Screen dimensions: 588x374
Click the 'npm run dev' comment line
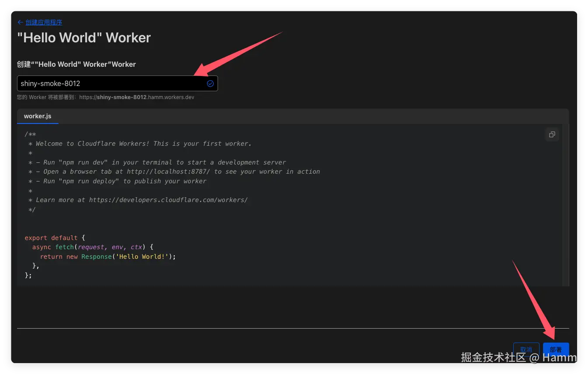[157, 162]
